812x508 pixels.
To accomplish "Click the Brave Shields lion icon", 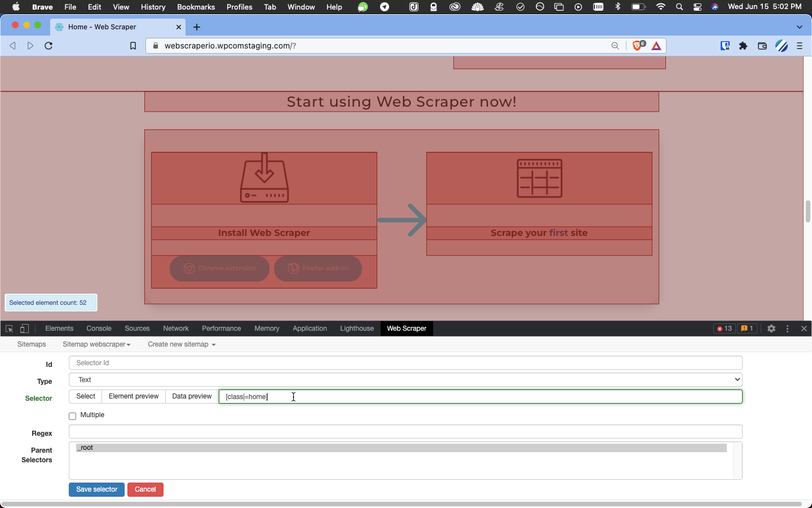I will (x=638, y=46).
